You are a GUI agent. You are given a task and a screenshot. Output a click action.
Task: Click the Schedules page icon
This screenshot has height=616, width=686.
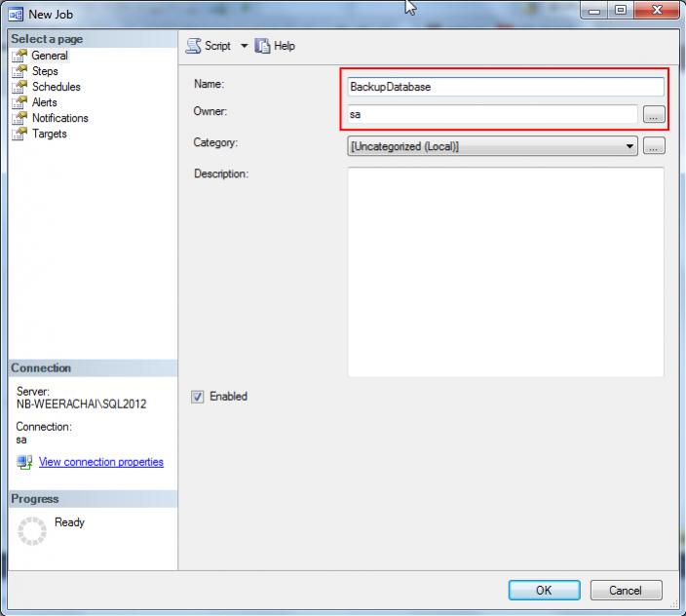click(19, 87)
